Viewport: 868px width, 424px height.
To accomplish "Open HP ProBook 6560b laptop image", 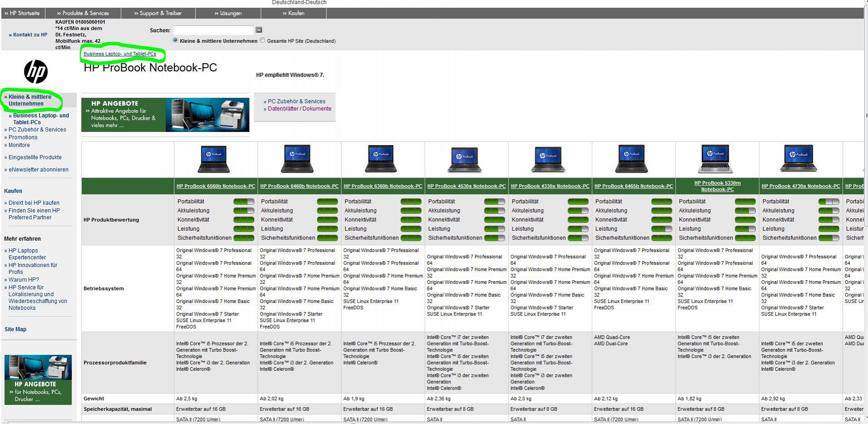I will click(214, 159).
